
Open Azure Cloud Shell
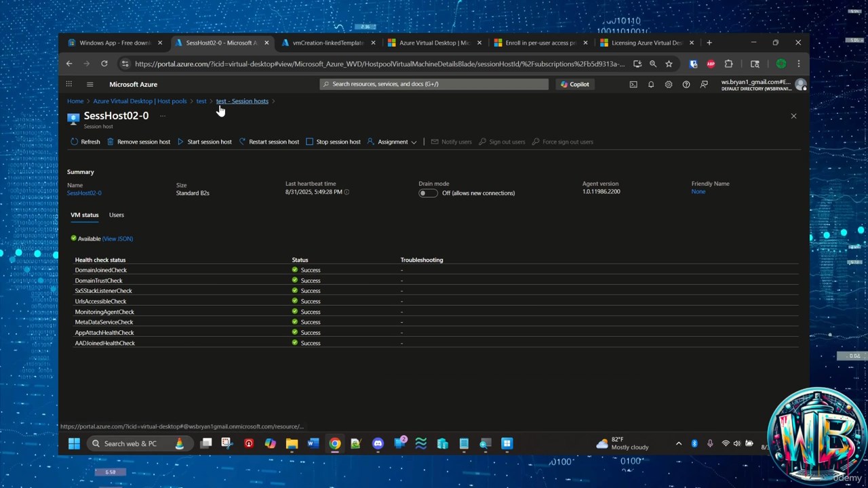click(633, 84)
